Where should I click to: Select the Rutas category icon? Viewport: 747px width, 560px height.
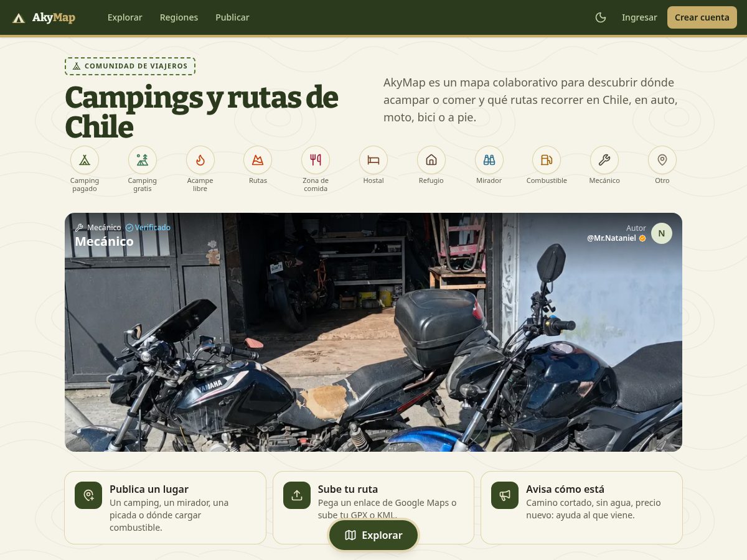click(x=258, y=160)
